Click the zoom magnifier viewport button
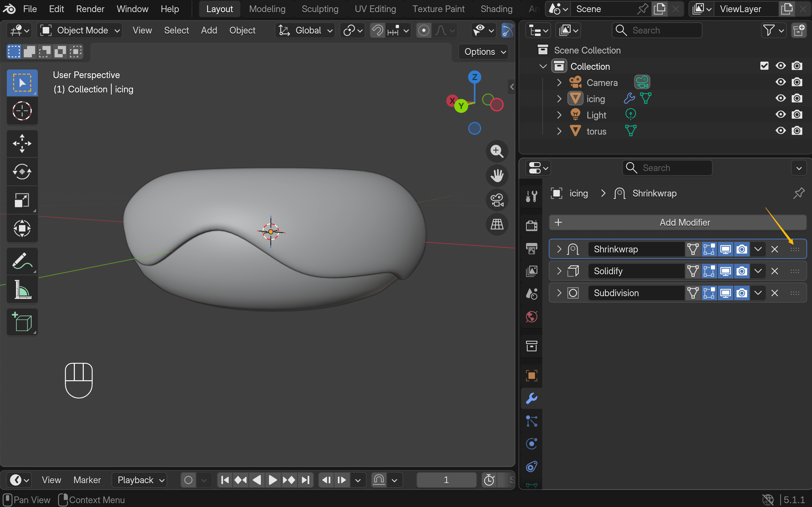The width and height of the screenshot is (812, 507). (497, 151)
